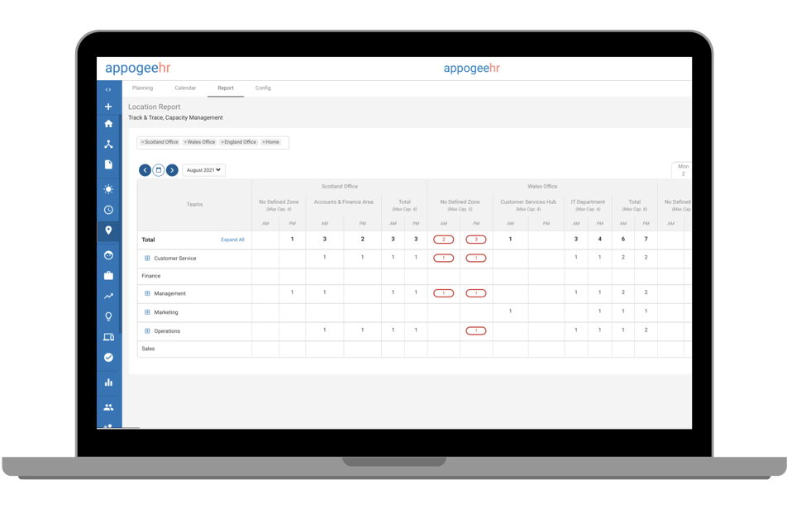Click the Wales Office column header

[542, 186]
